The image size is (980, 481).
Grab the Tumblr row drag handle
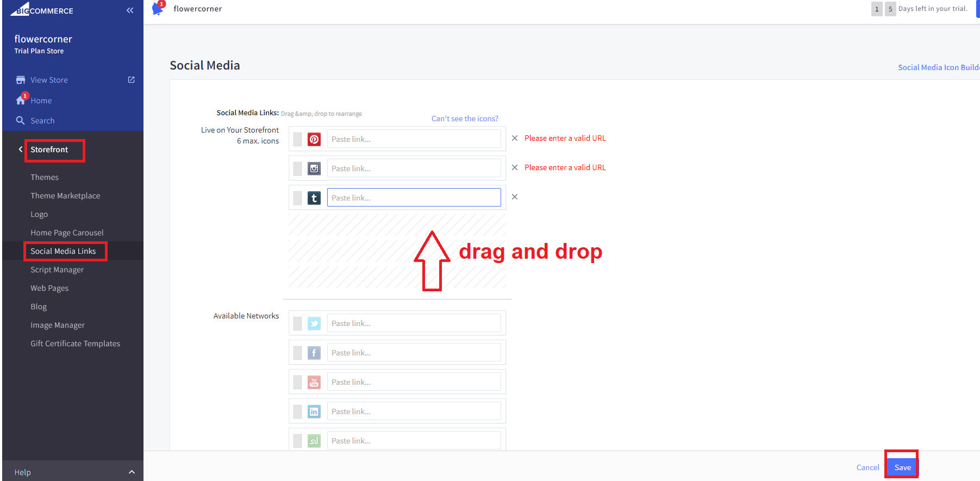(297, 198)
